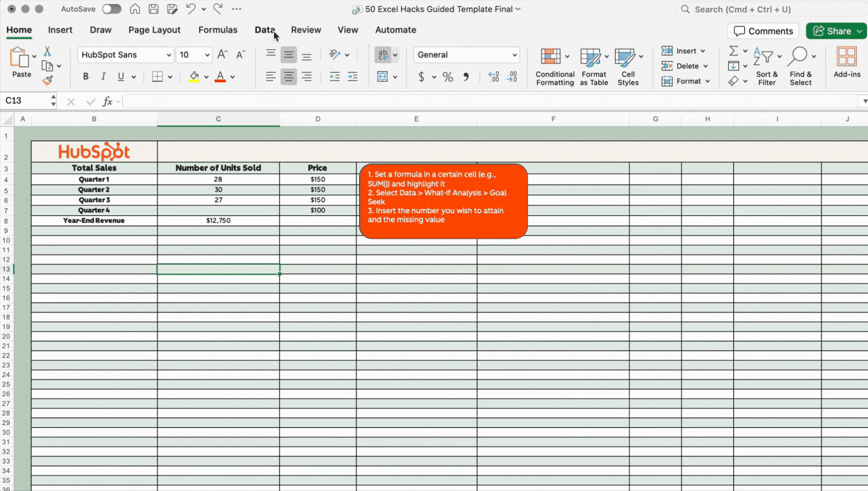Click the Format as Table icon
Viewport: 868px width, 491px height.
(593, 67)
